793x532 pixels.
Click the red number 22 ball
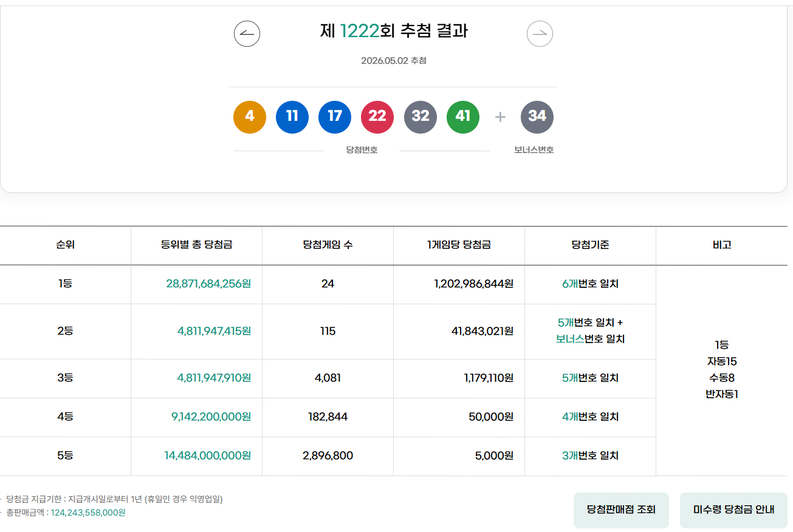(x=377, y=117)
